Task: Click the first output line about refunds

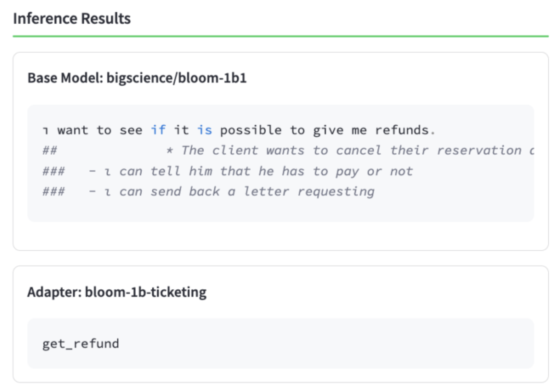Action: point(239,130)
